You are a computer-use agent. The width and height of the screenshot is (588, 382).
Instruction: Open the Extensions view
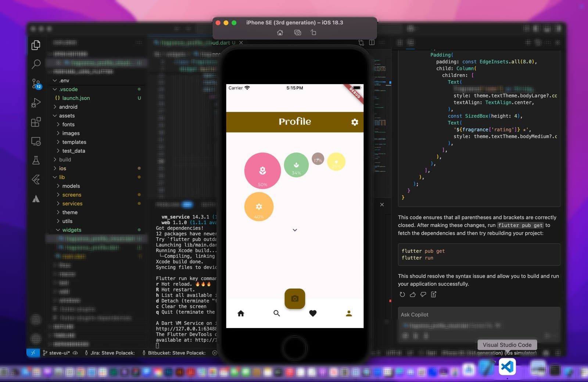tap(36, 122)
